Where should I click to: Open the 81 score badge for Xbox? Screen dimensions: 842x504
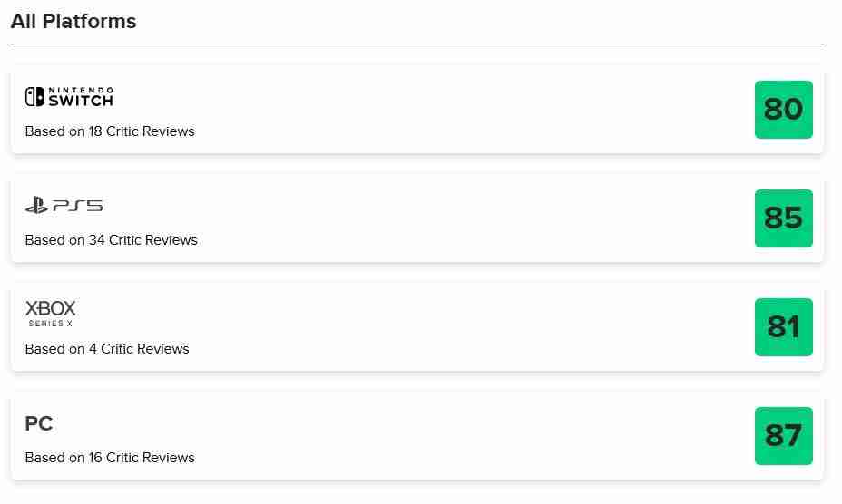click(783, 327)
